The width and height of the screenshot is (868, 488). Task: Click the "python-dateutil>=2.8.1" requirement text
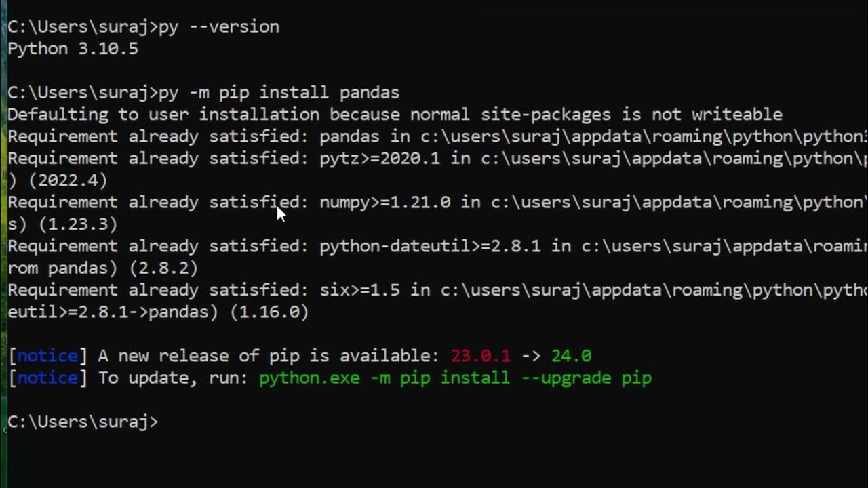pos(430,246)
